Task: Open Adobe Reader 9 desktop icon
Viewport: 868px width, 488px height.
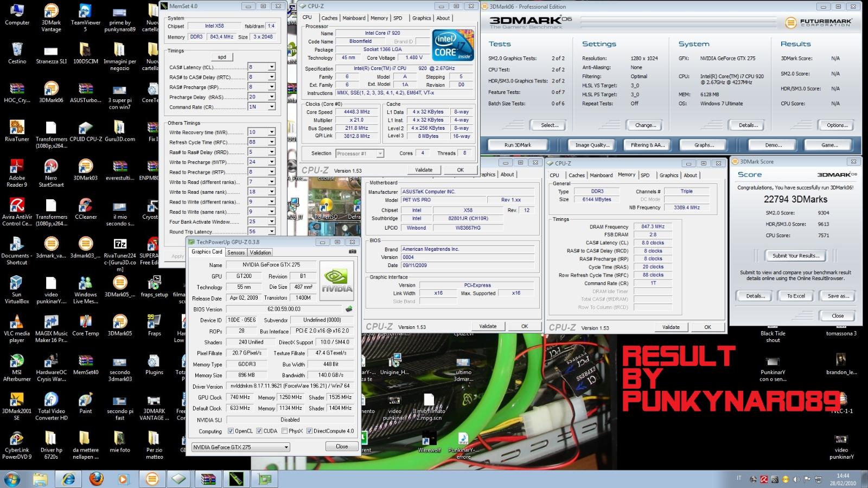Action: (x=17, y=173)
